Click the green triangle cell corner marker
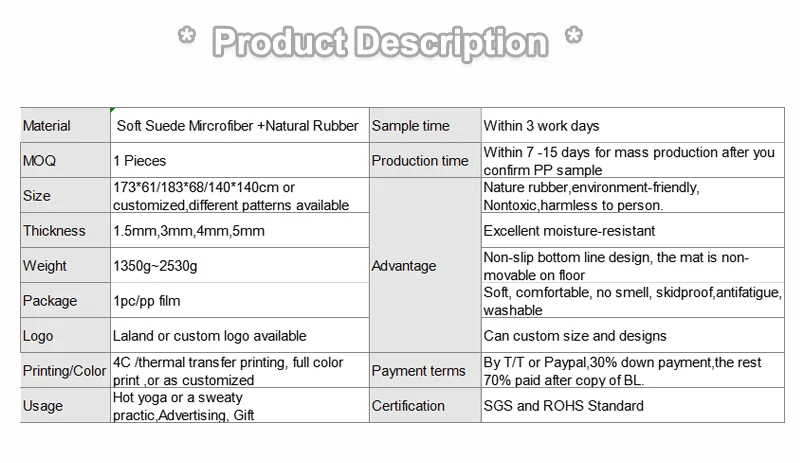Image resolution: width=800 pixels, height=463 pixels. click(x=113, y=109)
